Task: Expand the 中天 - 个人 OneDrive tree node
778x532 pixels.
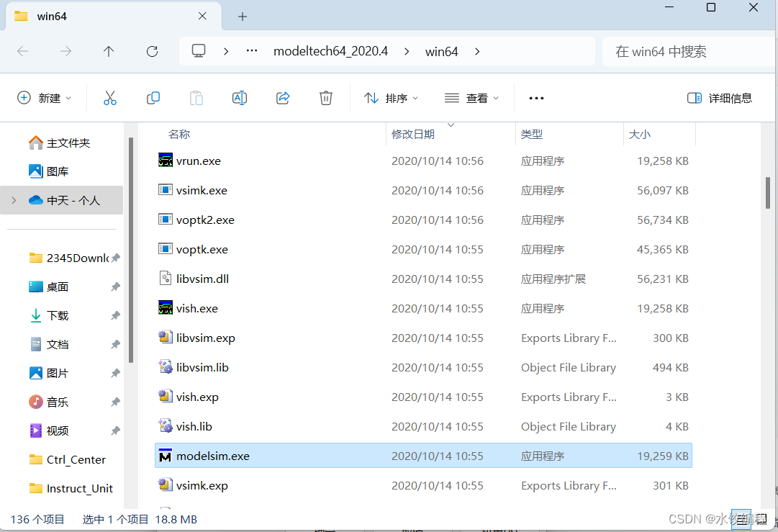Action: (x=14, y=200)
